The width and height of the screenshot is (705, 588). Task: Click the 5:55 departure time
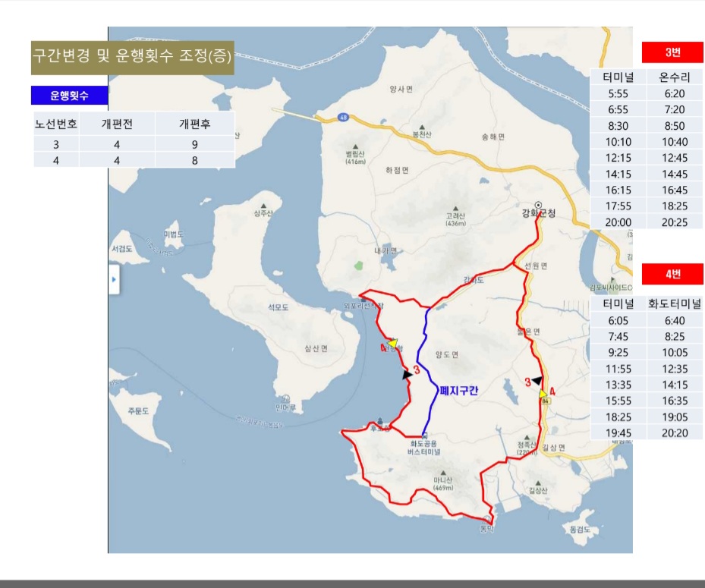pos(618,93)
